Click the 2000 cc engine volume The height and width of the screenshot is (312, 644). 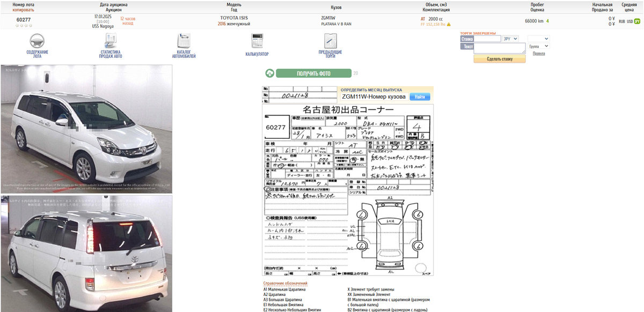point(435,18)
